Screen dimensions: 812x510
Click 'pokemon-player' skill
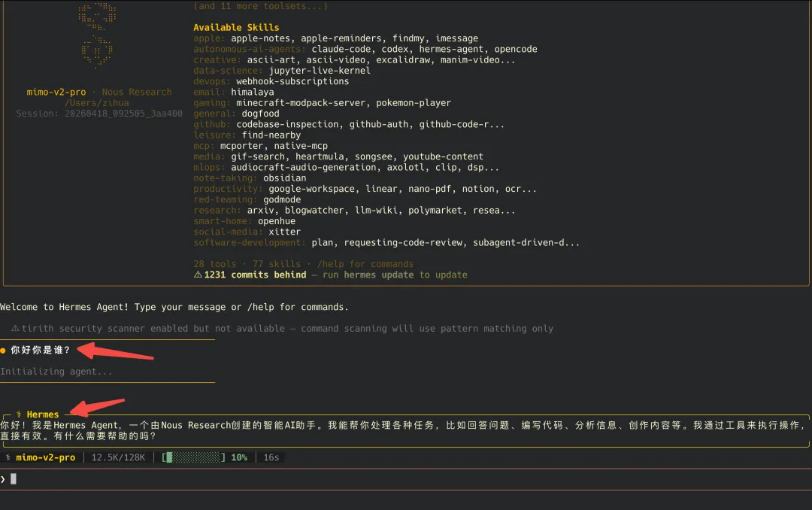click(x=414, y=102)
